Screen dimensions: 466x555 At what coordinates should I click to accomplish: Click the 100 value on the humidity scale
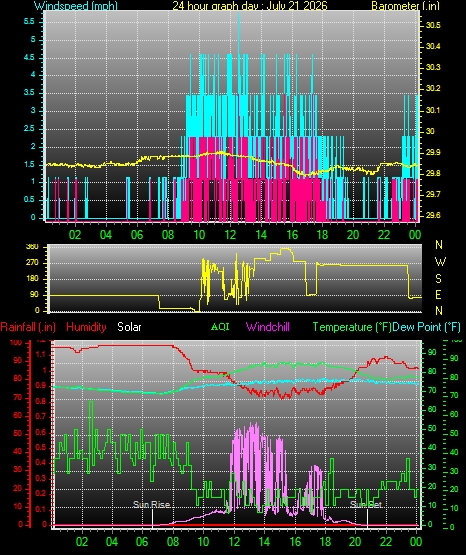[x=16, y=342]
